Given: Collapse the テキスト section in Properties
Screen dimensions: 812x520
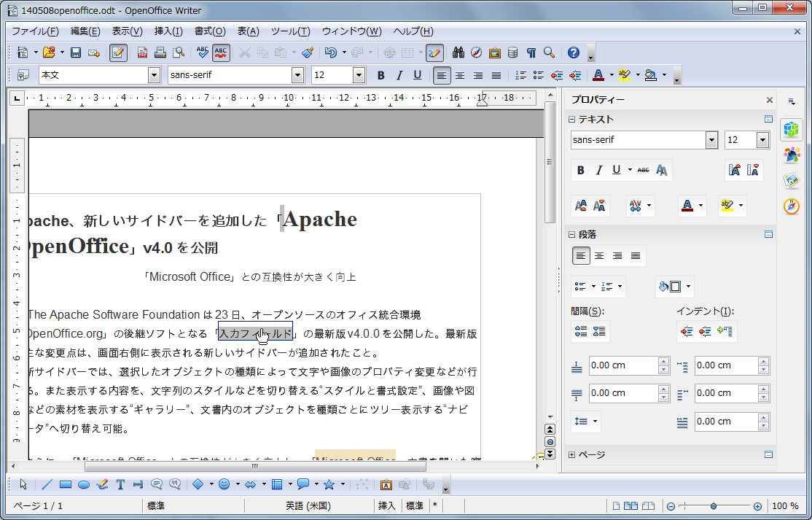Looking at the screenshot, I should coord(571,119).
